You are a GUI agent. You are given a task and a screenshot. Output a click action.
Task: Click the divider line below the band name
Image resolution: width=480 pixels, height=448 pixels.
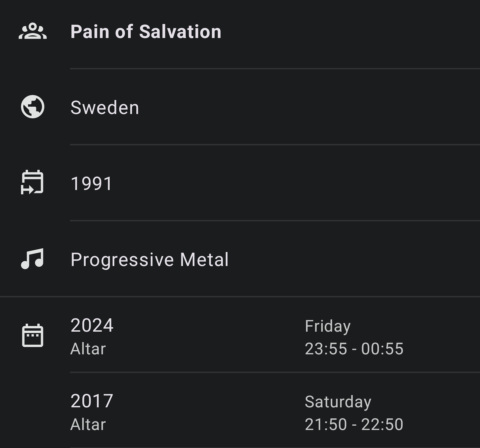[275, 69]
